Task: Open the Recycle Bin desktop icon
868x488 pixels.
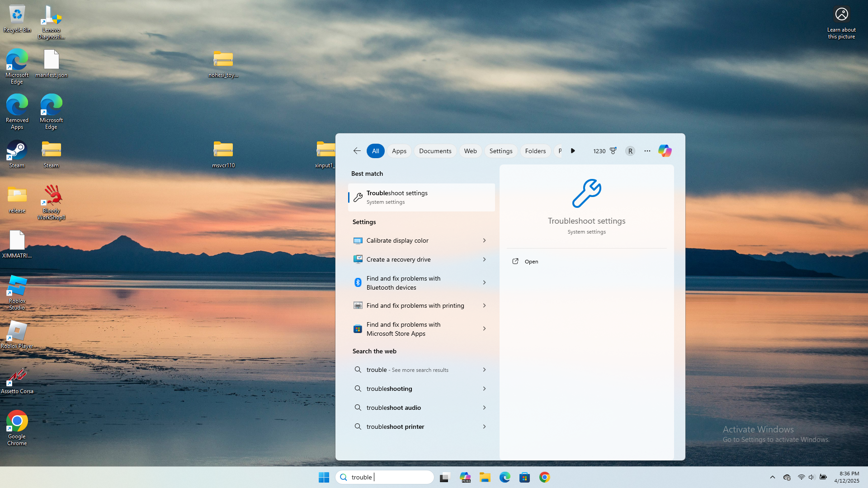Action: (17, 19)
